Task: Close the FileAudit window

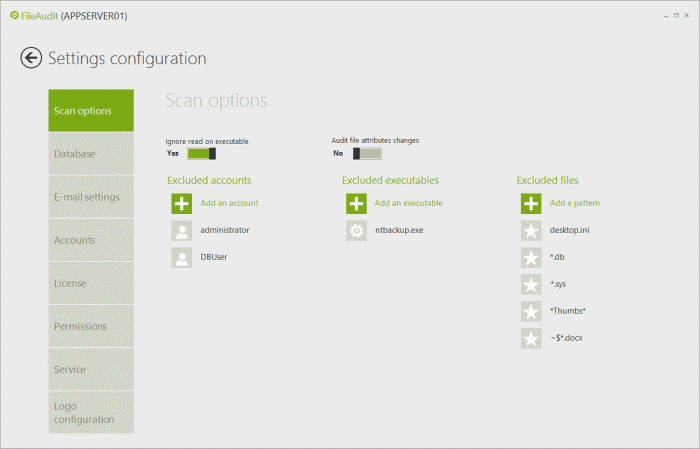Action: (x=687, y=16)
